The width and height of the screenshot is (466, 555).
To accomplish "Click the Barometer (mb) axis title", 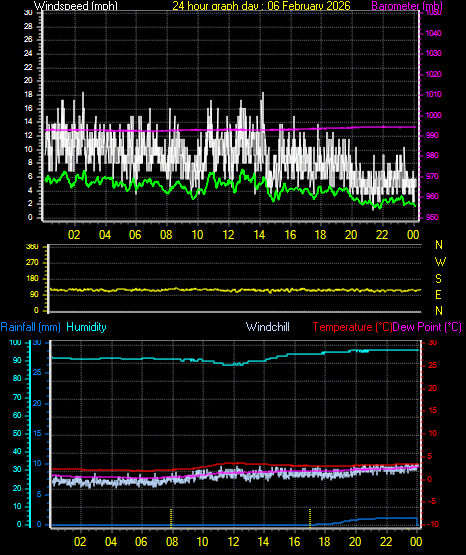I will pyautogui.click(x=407, y=6).
